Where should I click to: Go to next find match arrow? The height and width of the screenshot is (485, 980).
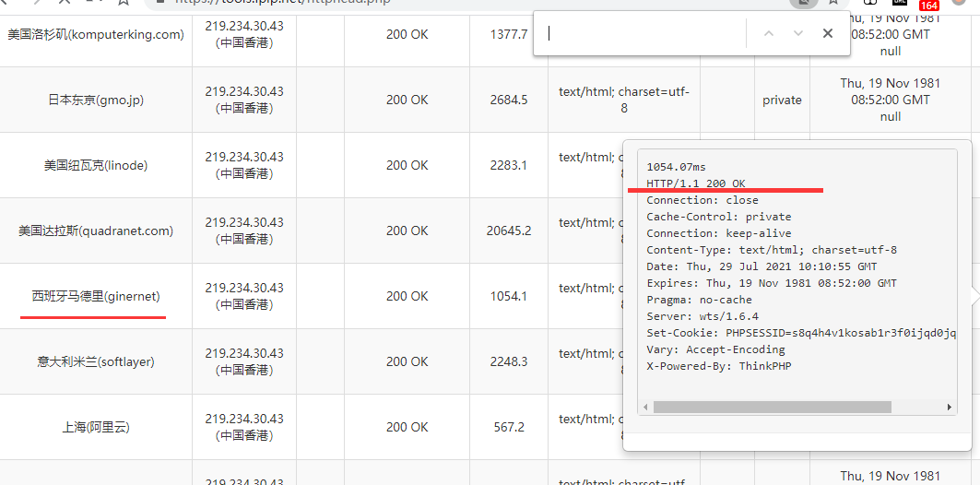798,34
